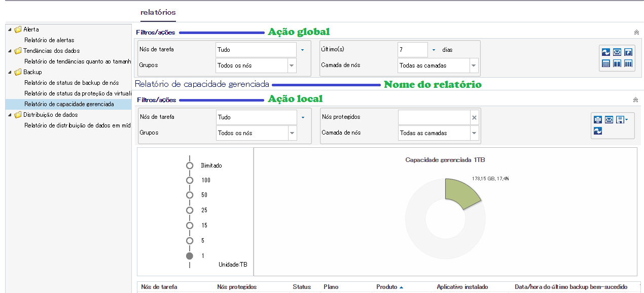The height and width of the screenshot is (293, 644).
Task: Open the 'relatórios' tab
Action: click(158, 12)
